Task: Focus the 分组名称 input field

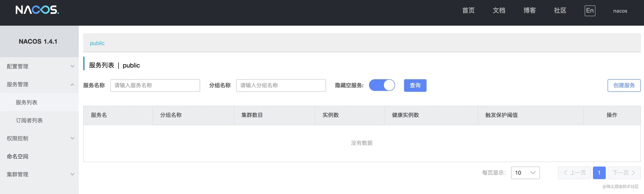Action: click(x=281, y=85)
